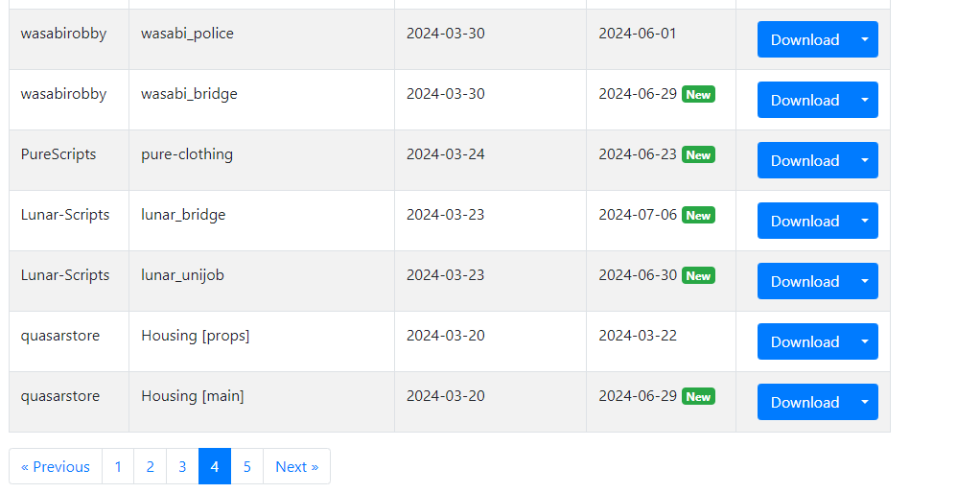
Task: Open Housing [main] download dropdown arrow
Action: tap(865, 403)
